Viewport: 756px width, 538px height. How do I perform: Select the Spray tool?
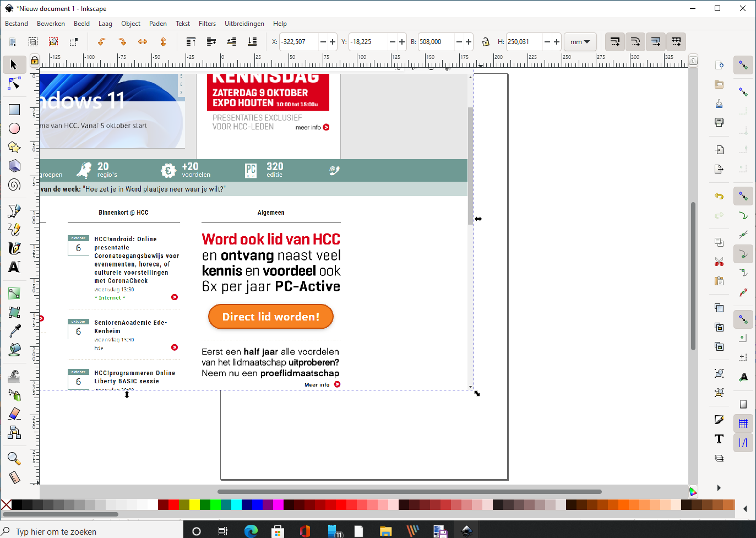(14, 395)
